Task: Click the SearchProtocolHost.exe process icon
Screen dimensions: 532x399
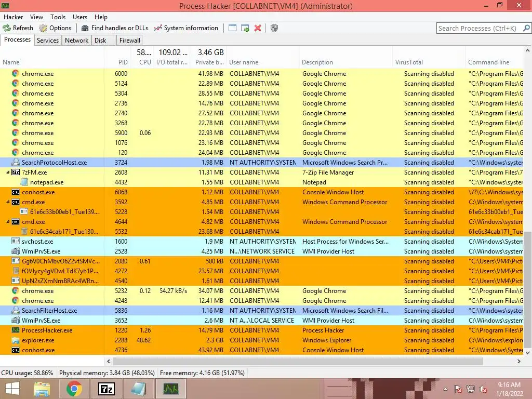Action: (15, 162)
